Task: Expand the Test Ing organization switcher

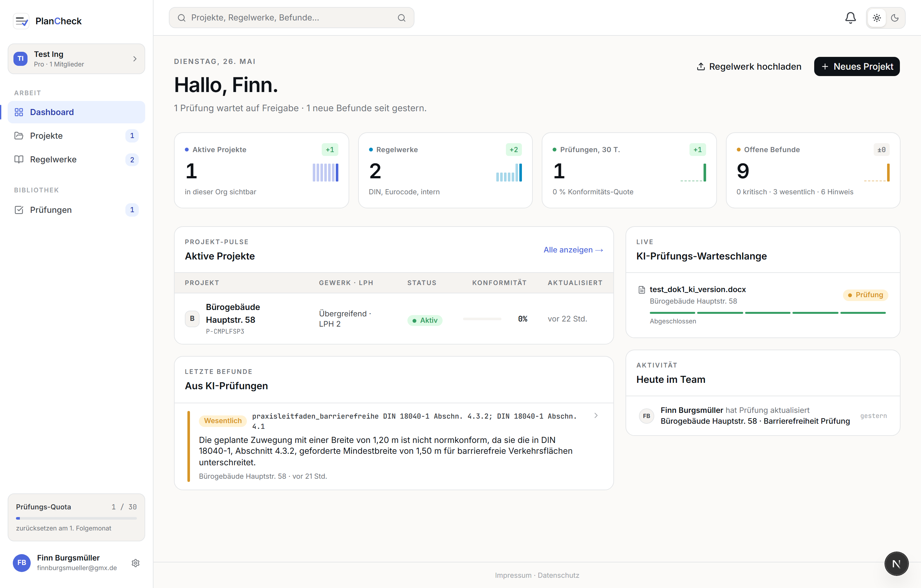Action: point(76,59)
